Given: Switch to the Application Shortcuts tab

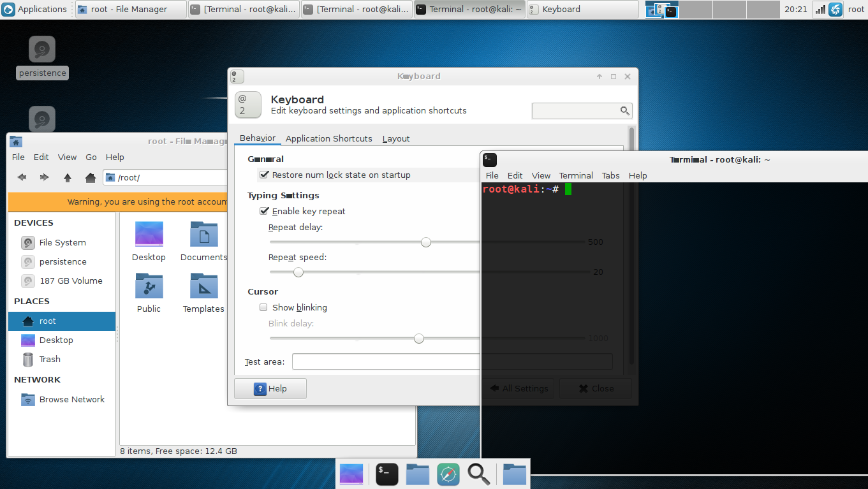Looking at the screenshot, I should pyautogui.click(x=328, y=138).
